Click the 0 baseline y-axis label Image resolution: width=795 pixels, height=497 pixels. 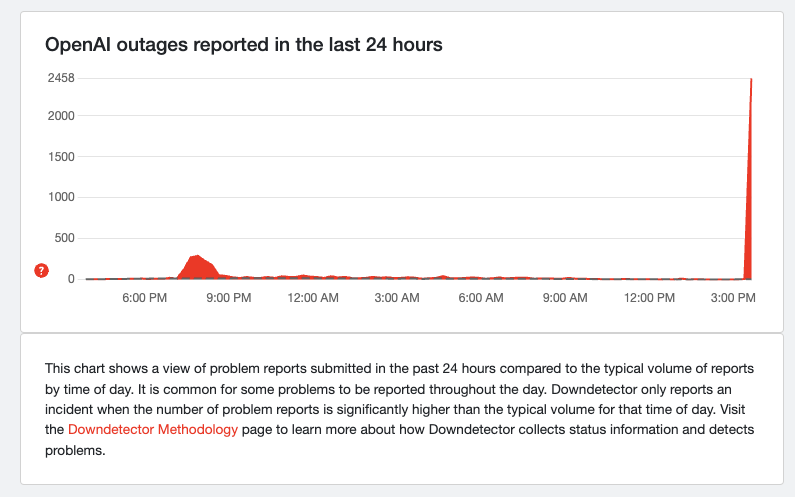tap(71, 279)
